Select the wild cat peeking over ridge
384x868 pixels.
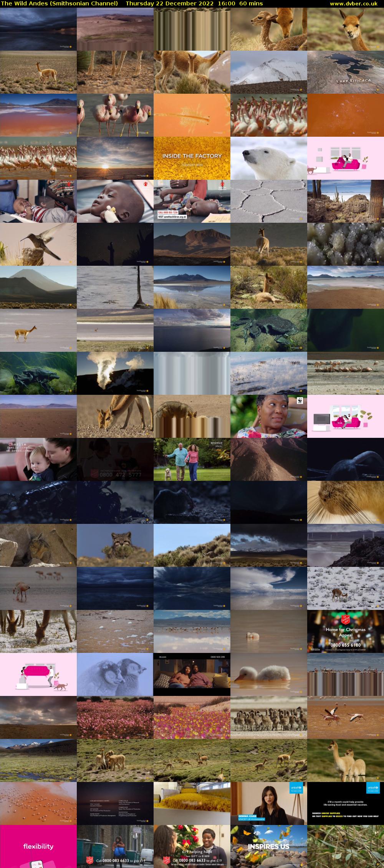pyautogui.click(x=115, y=545)
